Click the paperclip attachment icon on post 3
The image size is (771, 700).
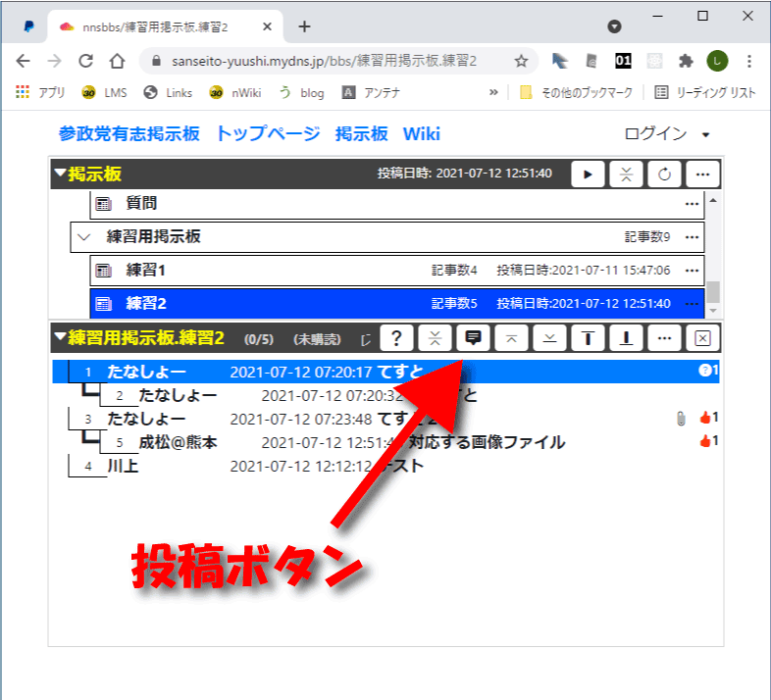coord(681,419)
